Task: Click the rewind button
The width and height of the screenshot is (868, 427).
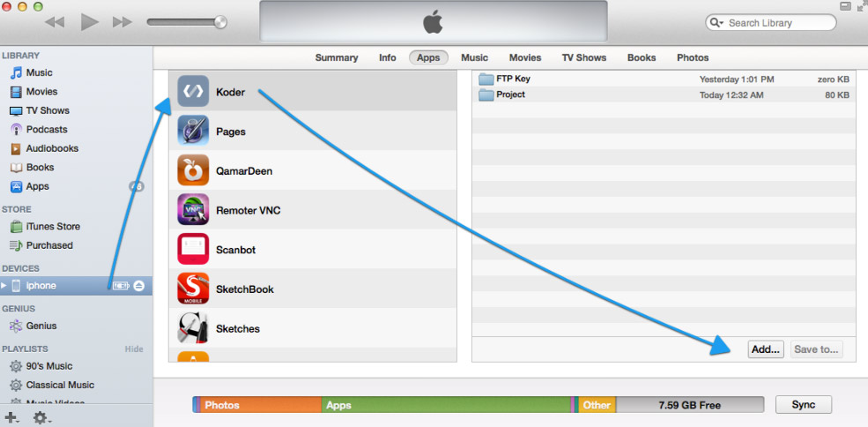Action: [x=55, y=22]
